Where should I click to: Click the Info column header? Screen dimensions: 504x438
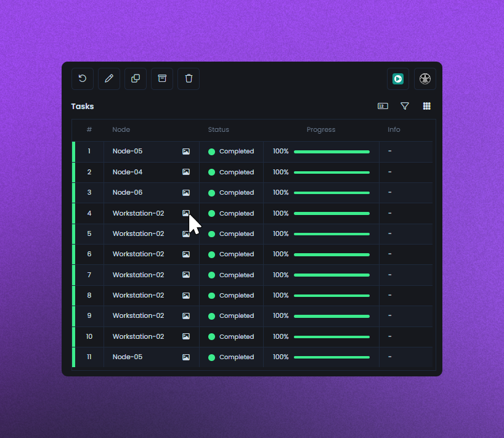click(394, 129)
